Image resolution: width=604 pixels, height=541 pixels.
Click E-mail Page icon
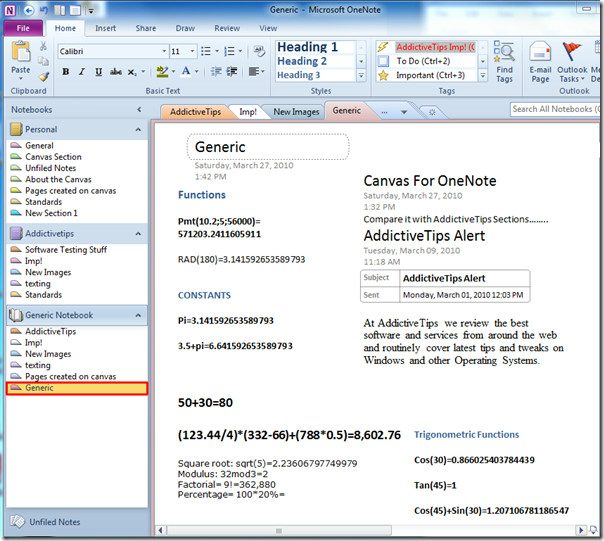coord(540,62)
